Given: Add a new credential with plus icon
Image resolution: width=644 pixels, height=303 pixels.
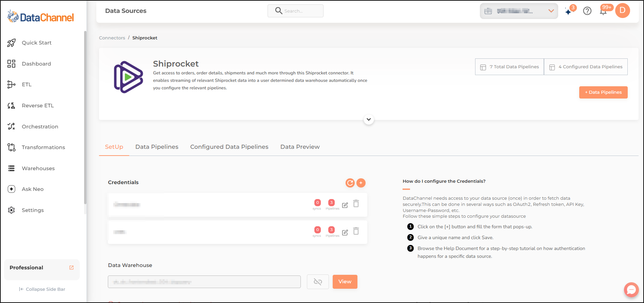Looking at the screenshot, I should click(x=361, y=183).
